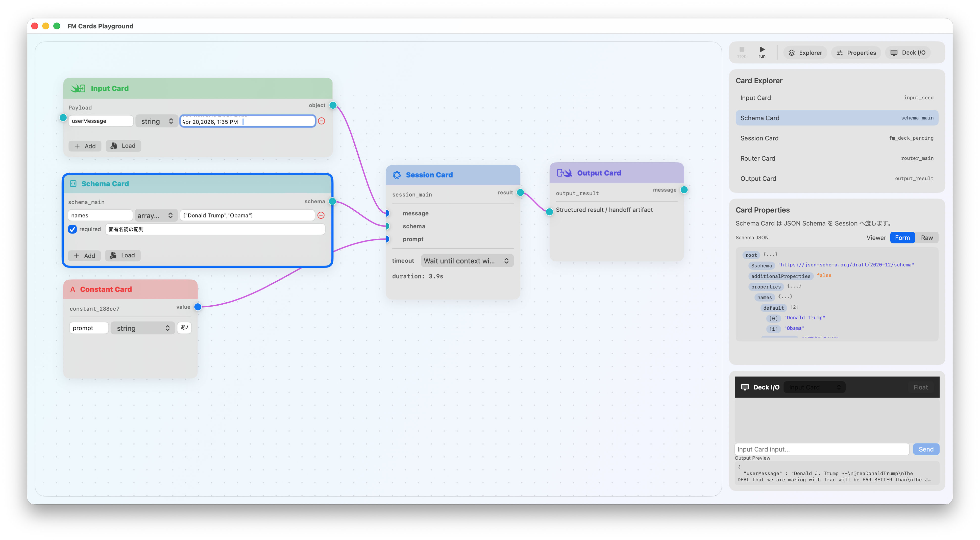Click the Input Card swift icon

coord(78,88)
